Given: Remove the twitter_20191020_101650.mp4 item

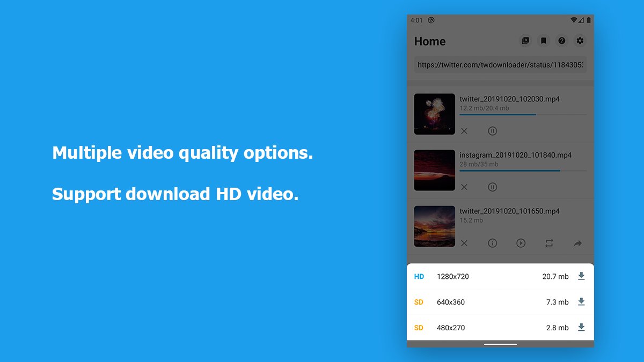Looking at the screenshot, I should (x=464, y=243).
